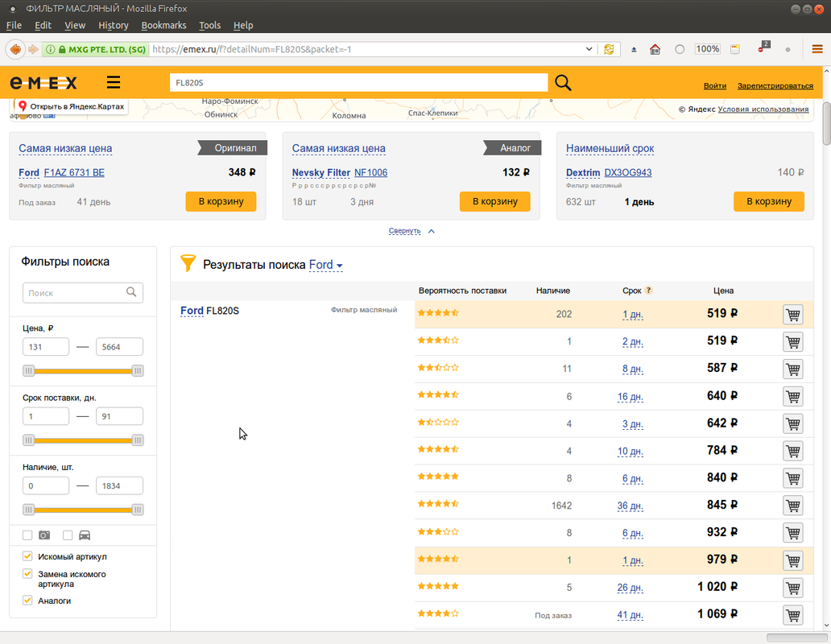Click the minimum price field 131
Screen dimensions: 831x644
pos(46,347)
